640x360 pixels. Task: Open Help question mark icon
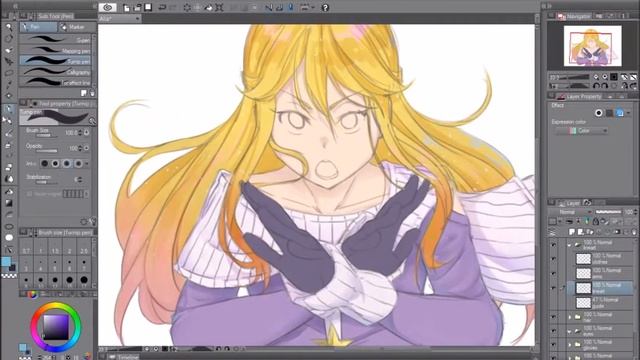pos(325,7)
